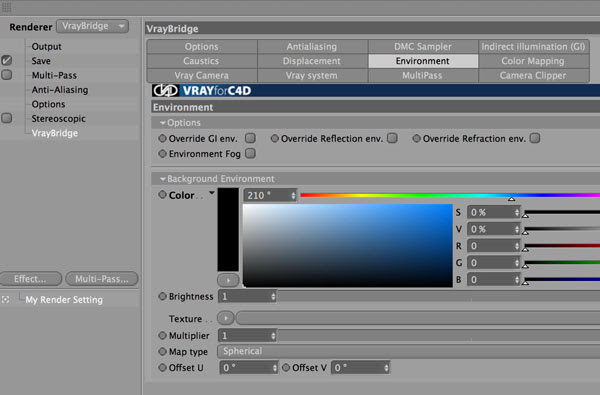Click the red R channel slider
The image size is (600, 395).
(x=562, y=246)
